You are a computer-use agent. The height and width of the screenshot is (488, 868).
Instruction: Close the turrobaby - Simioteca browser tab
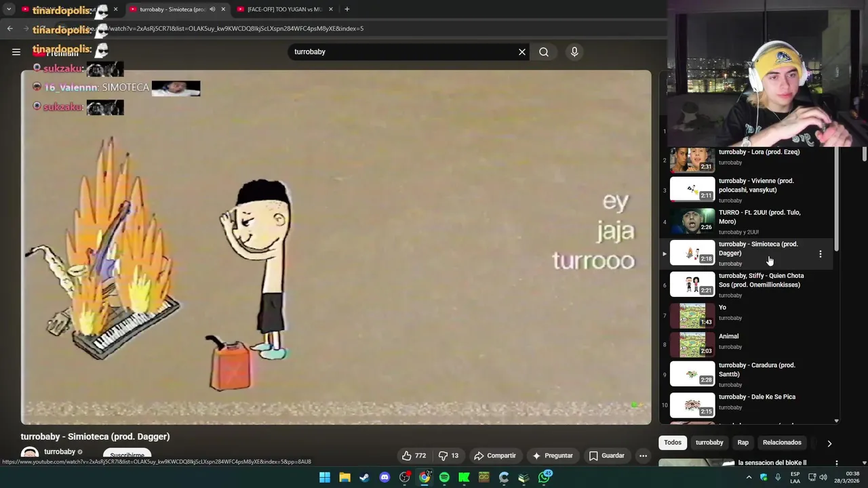[223, 9]
